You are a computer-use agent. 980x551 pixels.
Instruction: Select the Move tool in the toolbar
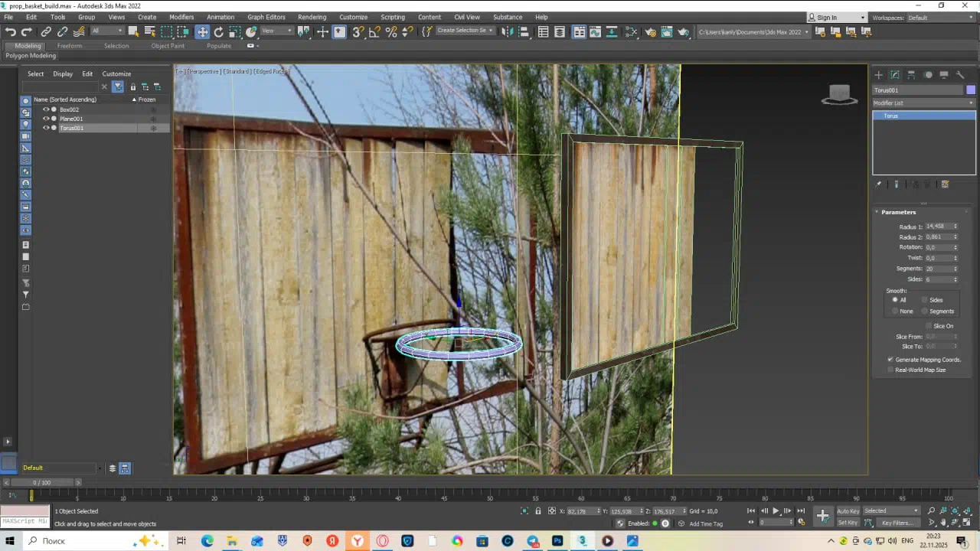click(202, 31)
